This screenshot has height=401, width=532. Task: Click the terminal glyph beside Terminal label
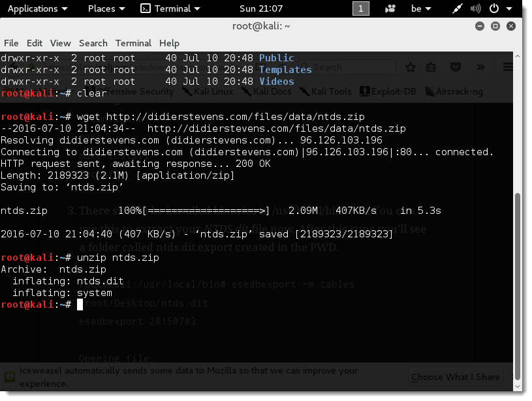(x=144, y=8)
